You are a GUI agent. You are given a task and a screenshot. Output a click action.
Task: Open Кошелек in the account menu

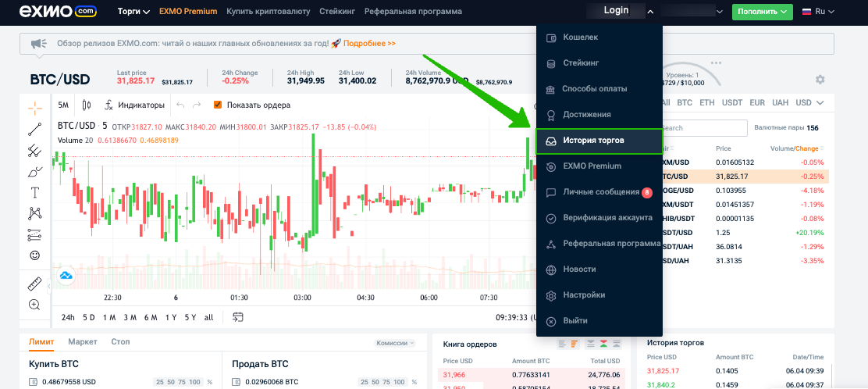tap(599, 37)
